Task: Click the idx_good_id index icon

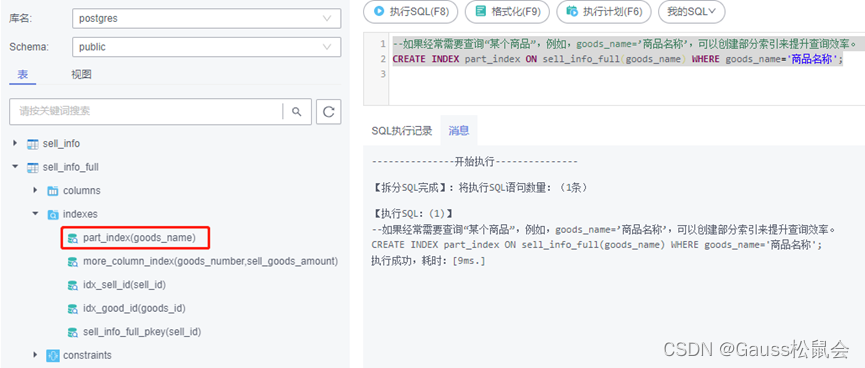Action: tap(73, 308)
